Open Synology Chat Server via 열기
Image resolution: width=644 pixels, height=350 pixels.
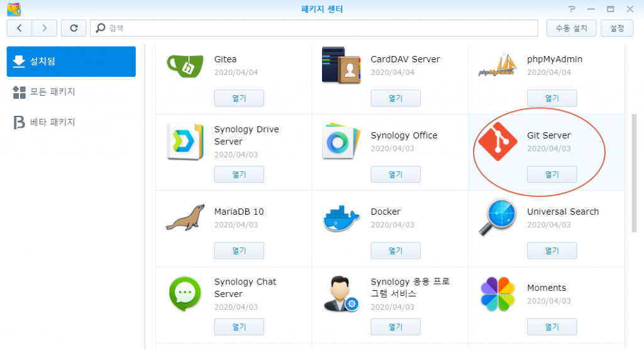coord(239,327)
